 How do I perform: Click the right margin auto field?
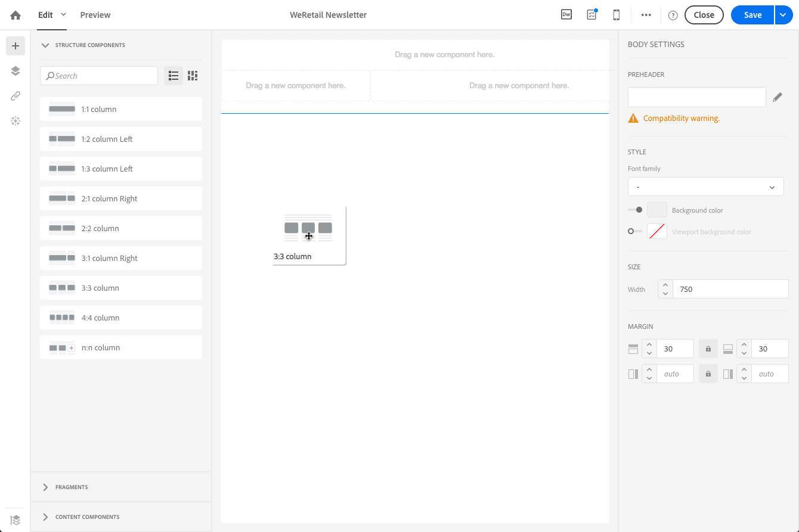pyautogui.click(x=770, y=374)
